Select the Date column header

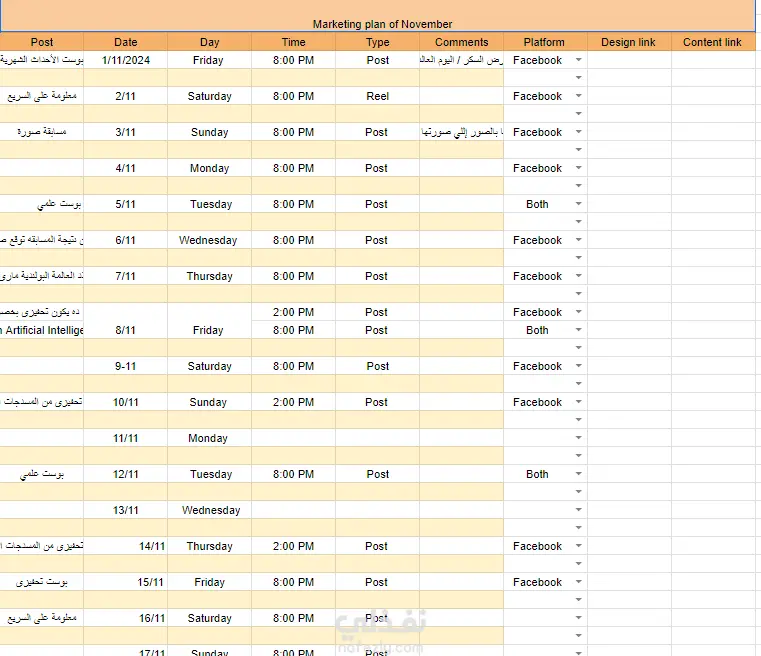click(x=126, y=42)
